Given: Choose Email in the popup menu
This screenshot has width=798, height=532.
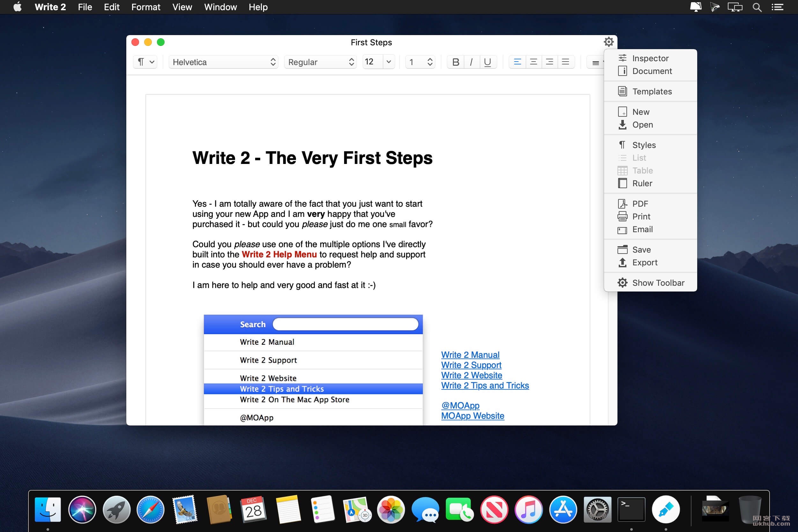Looking at the screenshot, I should 650,230.
